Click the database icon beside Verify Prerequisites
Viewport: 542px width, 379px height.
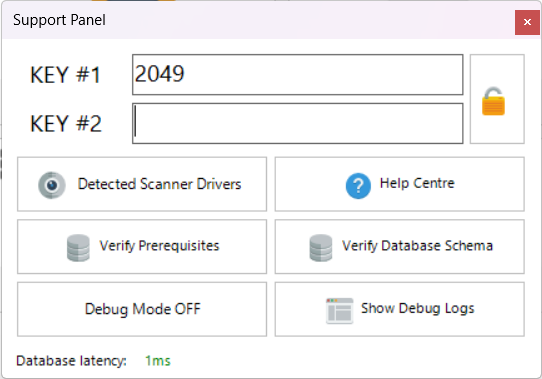(x=78, y=248)
